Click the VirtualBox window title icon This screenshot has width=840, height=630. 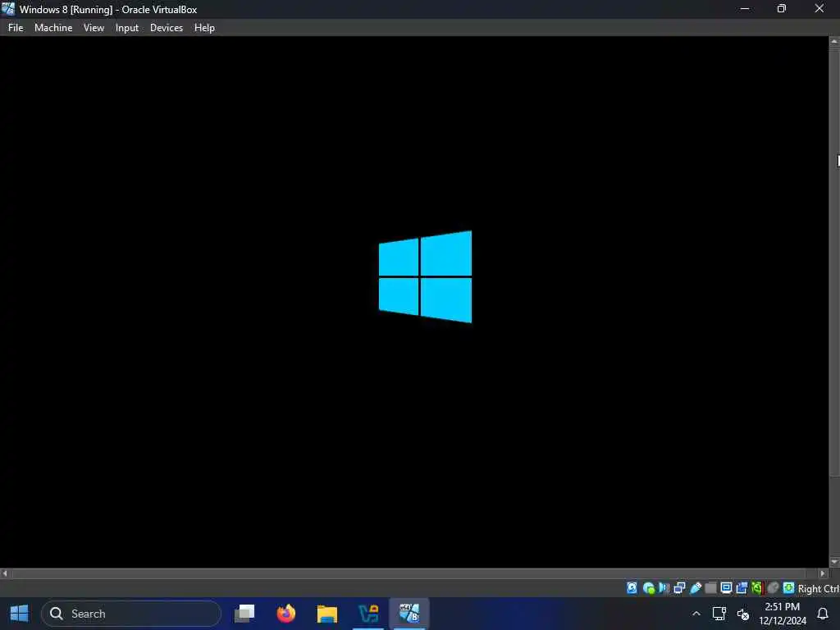click(8, 9)
